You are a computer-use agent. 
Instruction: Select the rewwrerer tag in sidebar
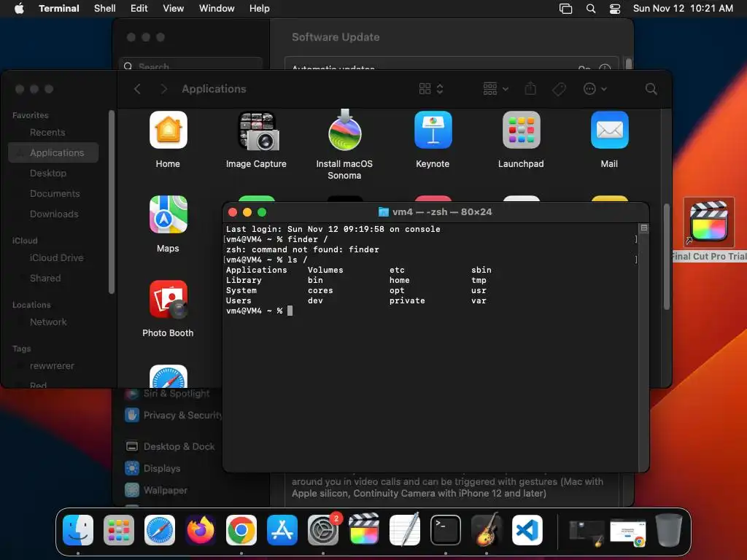point(53,366)
